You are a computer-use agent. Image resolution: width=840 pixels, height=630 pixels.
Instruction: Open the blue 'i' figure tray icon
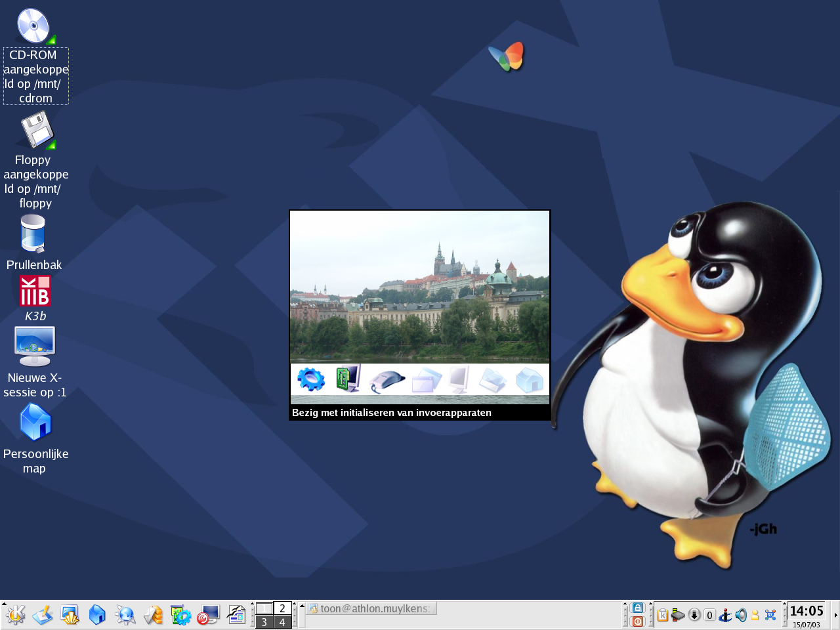(x=725, y=615)
